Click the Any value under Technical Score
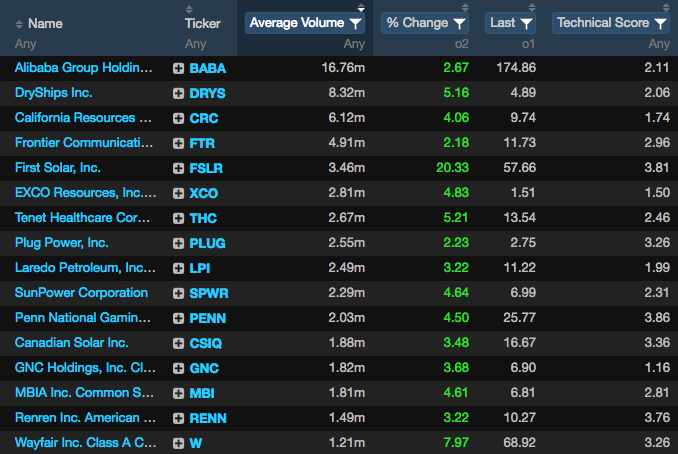The width and height of the screenshot is (678, 454). [659, 44]
